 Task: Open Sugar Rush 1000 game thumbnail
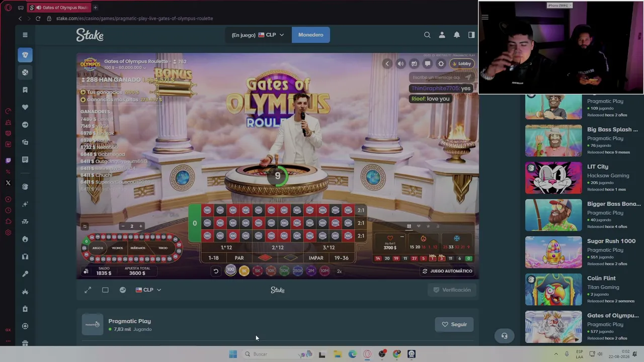tap(553, 252)
